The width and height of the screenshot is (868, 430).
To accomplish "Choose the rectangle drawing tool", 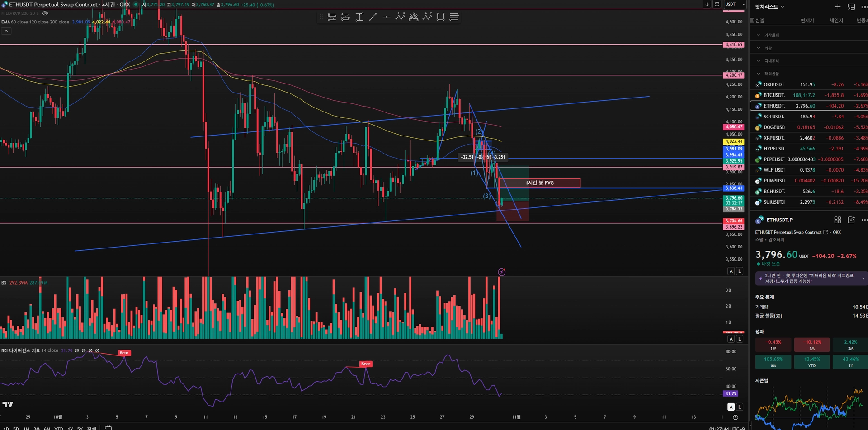I will tap(441, 17).
